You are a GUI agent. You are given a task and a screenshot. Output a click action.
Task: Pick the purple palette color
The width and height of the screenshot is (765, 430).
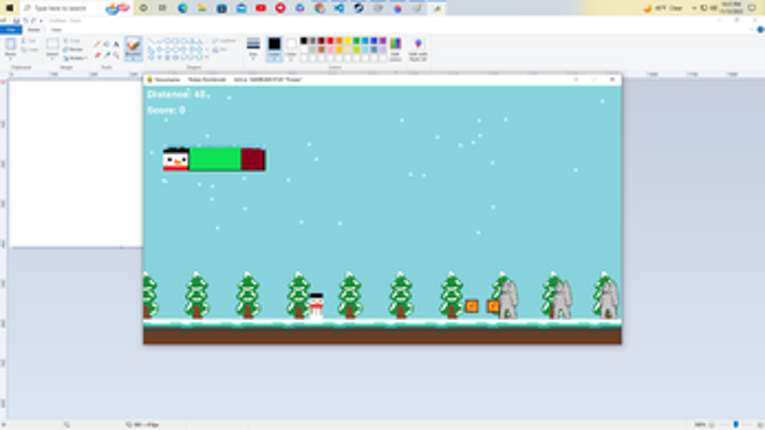point(382,41)
